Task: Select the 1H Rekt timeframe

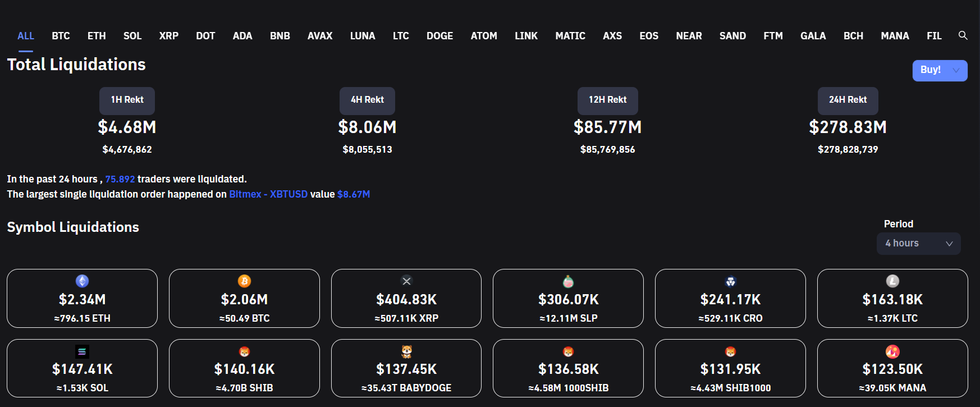Action: 127,100
